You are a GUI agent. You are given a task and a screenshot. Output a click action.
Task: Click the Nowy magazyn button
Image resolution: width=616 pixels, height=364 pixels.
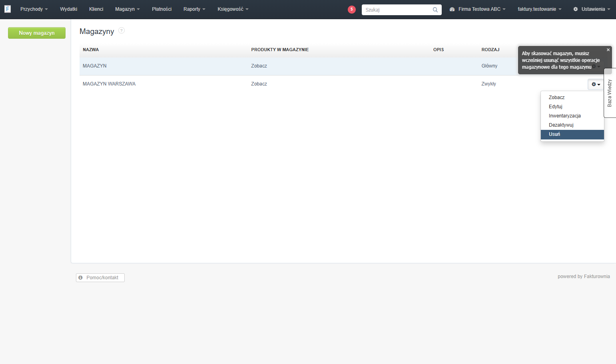tap(37, 33)
